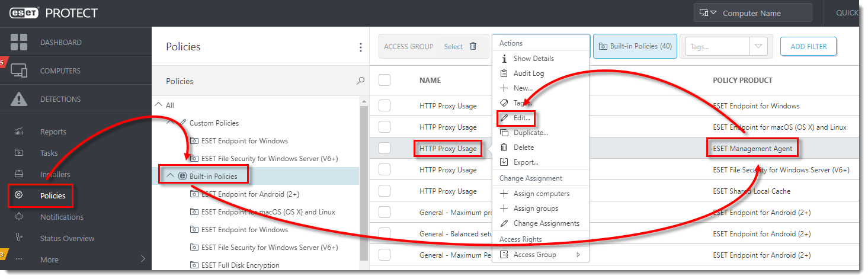Tick the select-all checkbox in table header
This screenshot has height=279, width=868.
pyautogui.click(x=385, y=80)
